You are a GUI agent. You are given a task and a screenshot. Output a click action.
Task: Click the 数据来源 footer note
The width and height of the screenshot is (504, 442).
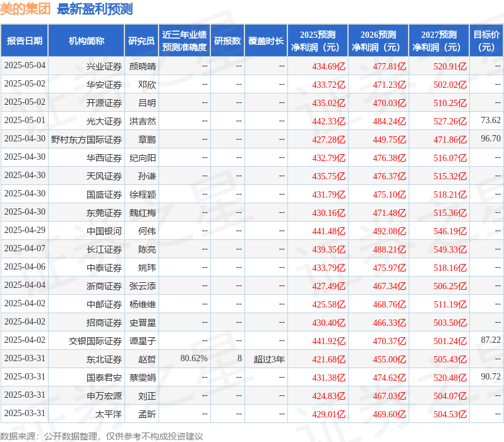(x=102, y=436)
